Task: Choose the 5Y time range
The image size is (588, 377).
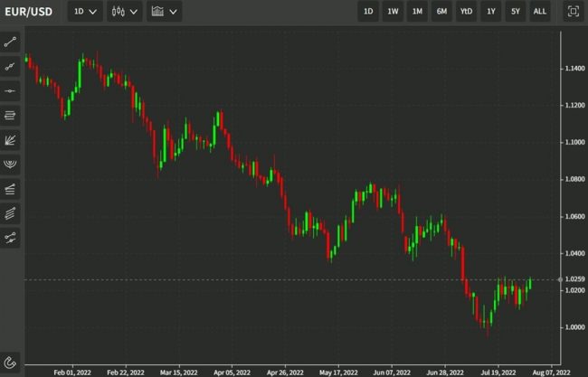Action: coord(515,12)
